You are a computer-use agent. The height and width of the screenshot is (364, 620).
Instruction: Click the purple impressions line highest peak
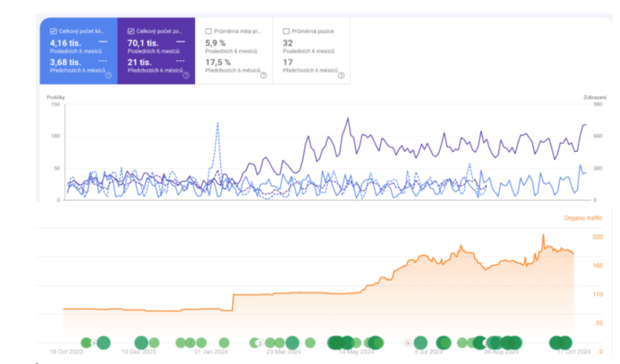[348, 118]
